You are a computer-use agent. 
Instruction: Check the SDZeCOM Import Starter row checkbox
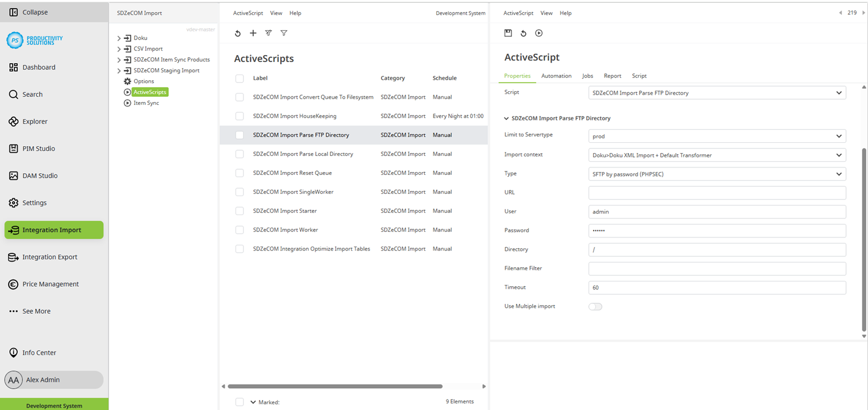(x=239, y=211)
